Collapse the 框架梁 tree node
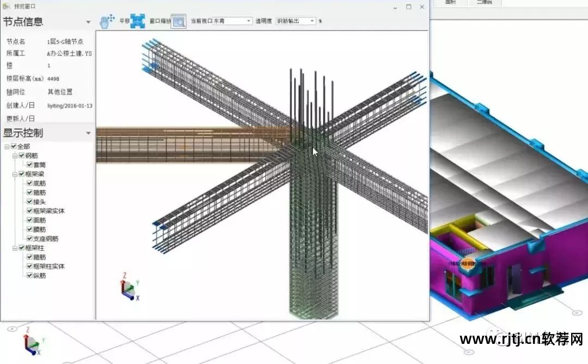This screenshot has width=588, height=364. (15, 174)
